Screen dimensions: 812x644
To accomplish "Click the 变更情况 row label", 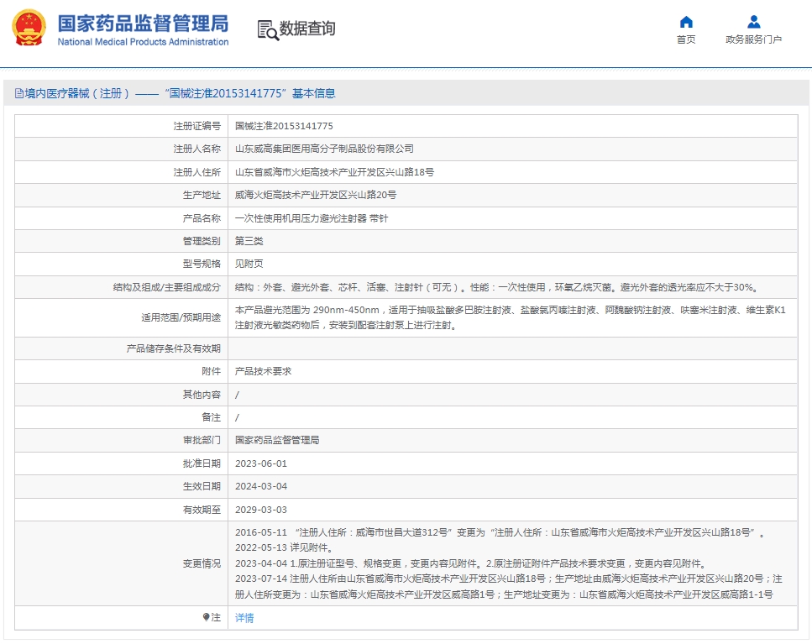I will [x=202, y=563].
